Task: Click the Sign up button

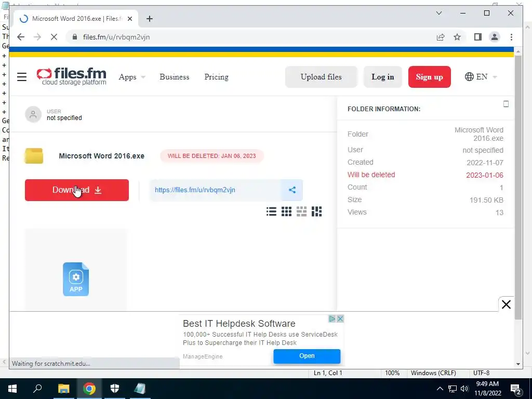Action: click(x=429, y=77)
